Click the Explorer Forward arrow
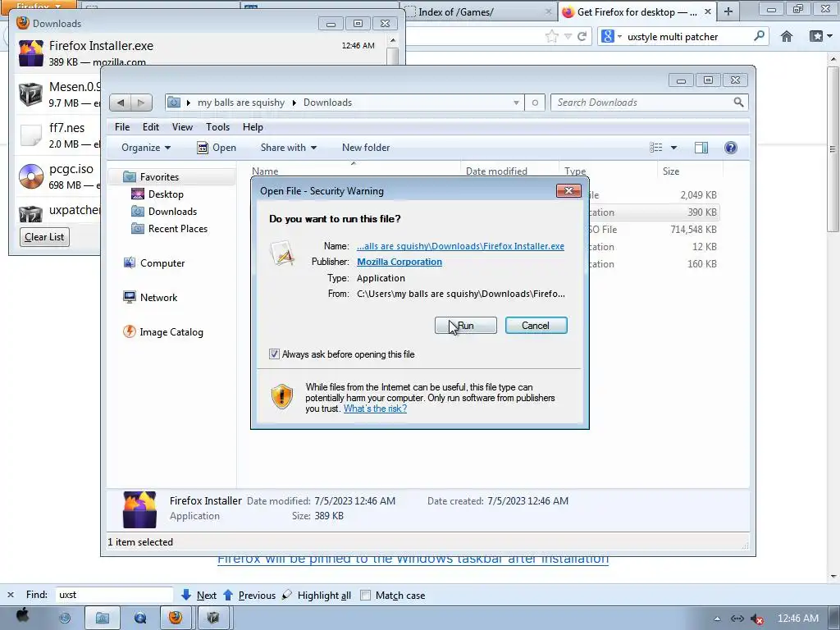 tap(141, 103)
